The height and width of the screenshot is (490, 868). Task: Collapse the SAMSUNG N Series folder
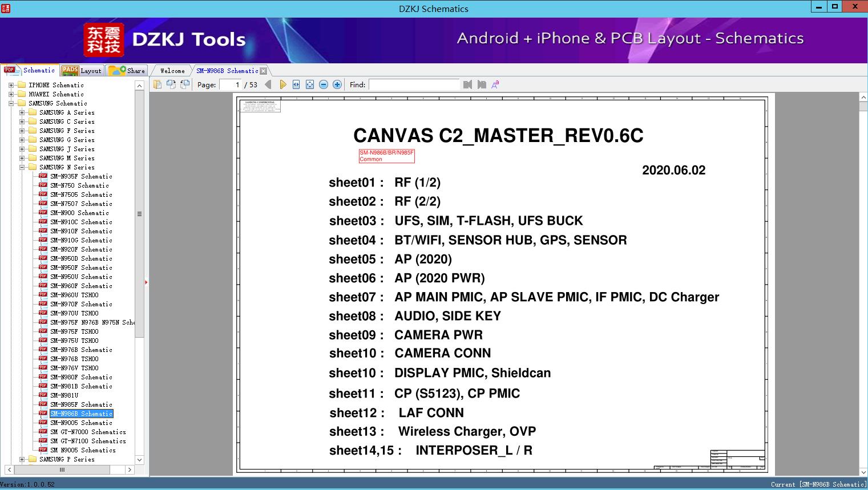click(22, 167)
